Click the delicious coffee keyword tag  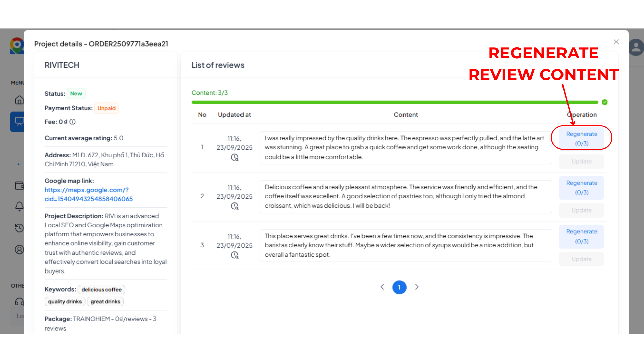pos(101,289)
